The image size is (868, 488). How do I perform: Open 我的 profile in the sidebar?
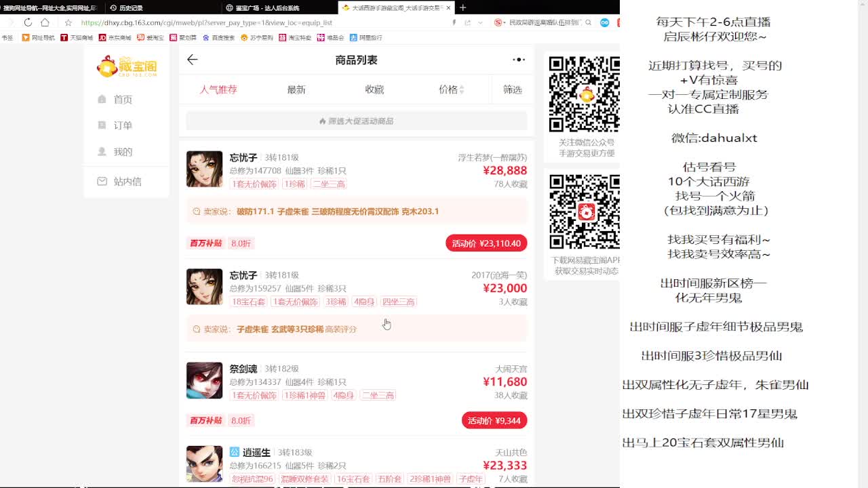coord(115,152)
